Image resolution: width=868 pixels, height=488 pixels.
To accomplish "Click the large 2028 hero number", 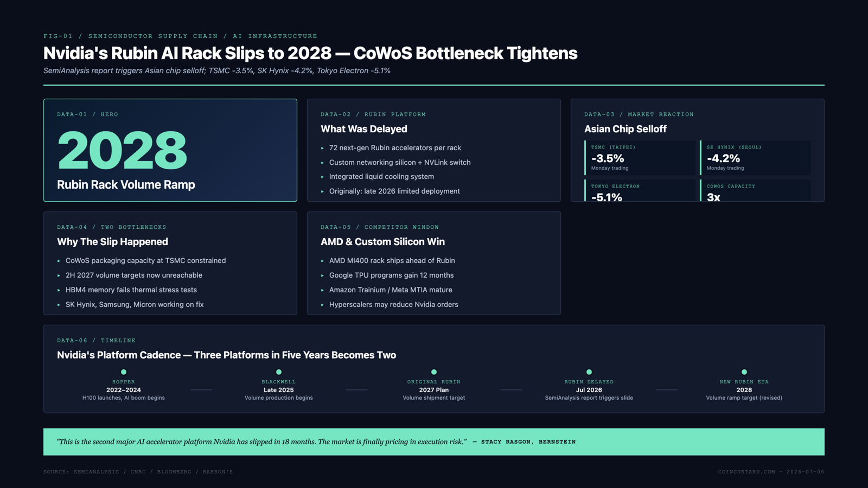I will point(122,150).
